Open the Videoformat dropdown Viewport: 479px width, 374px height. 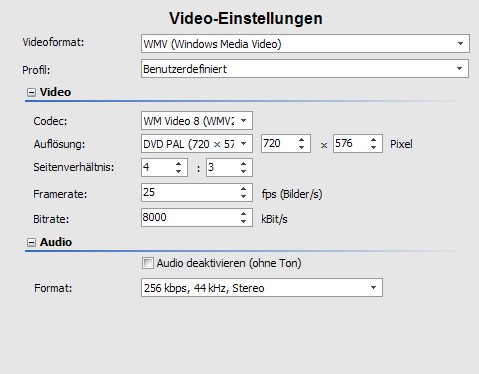[305, 43]
